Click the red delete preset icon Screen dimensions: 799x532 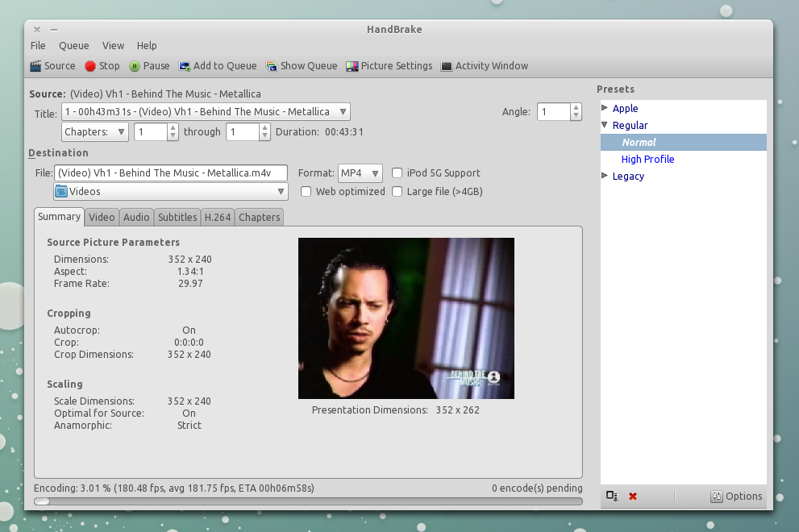tap(633, 497)
